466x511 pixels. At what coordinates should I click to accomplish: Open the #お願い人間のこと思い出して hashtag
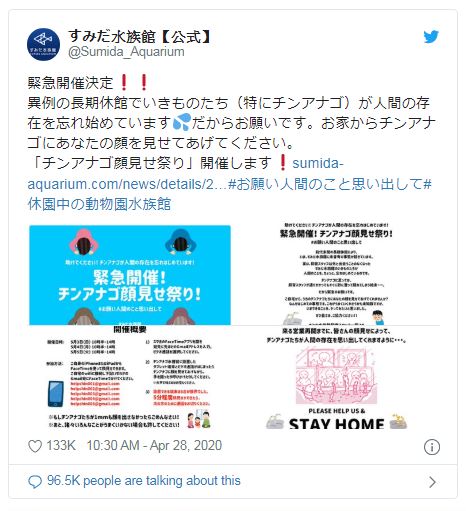pos(325,184)
